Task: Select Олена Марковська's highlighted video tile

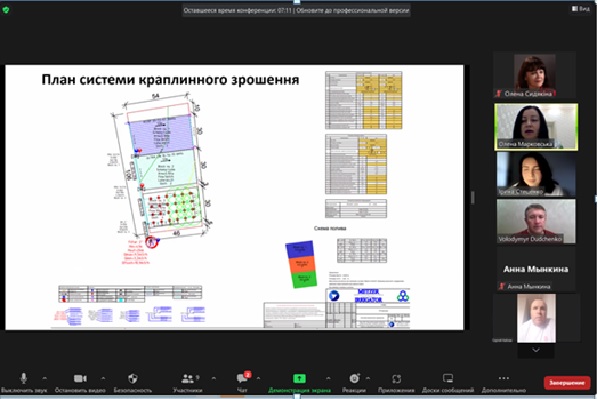Action: point(536,127)
